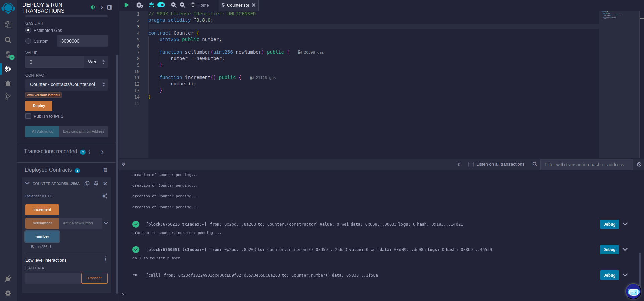
Task: Click the orange Deploy button
Action: click(39, 106)
